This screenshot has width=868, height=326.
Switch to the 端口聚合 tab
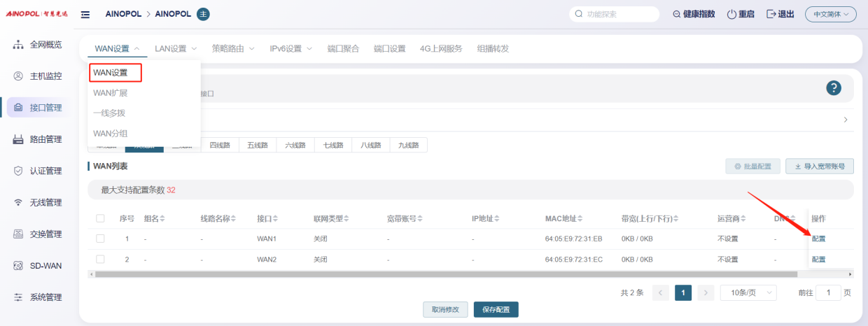(x=343, y=49)
